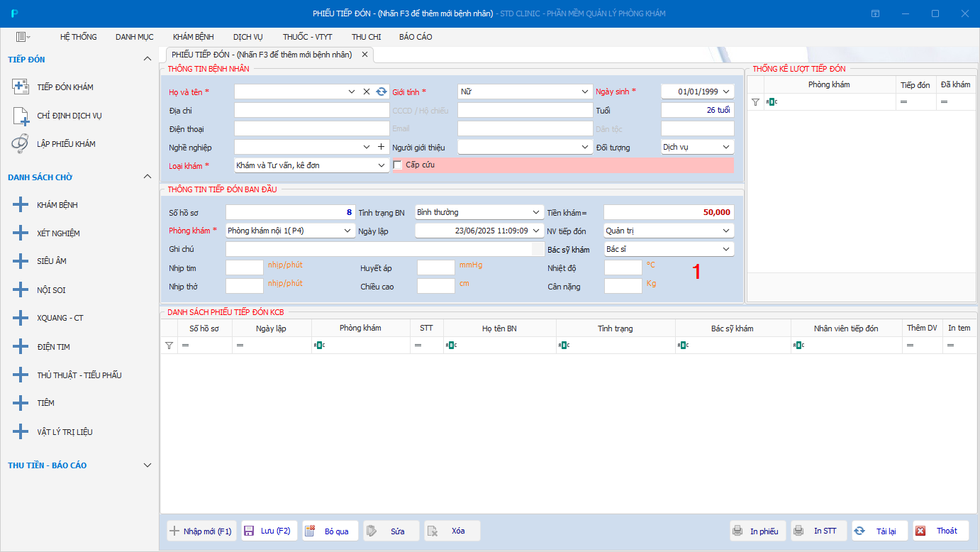Click the Cân nặng input field
980x552 pixels.
tap(623, 286)
